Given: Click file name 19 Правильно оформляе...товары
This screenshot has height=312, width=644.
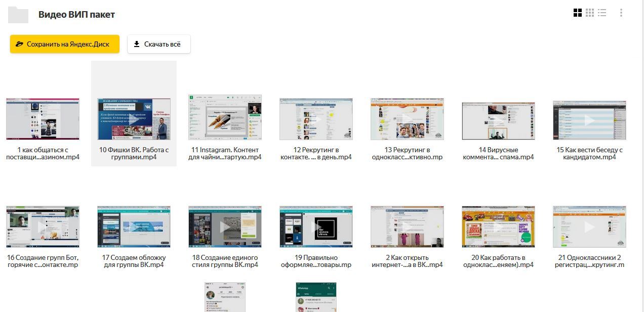Looking at the screenshot, I should pos(316,261).
